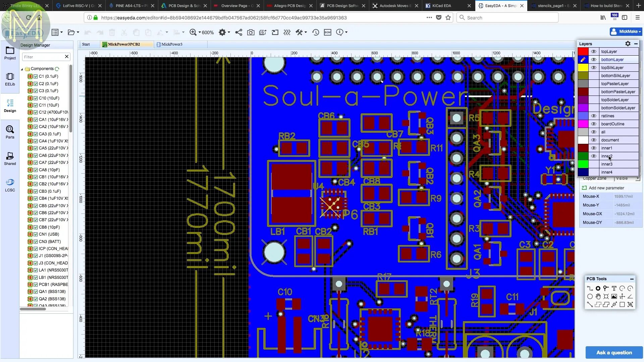
Task: Select the Hand pan tool in PCB Tools
Action: [598, 296]
